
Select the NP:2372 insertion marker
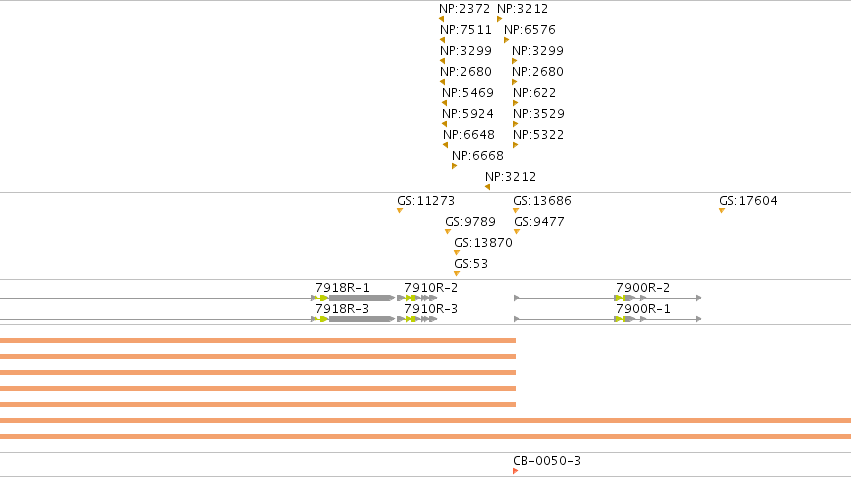pos(441,19)
